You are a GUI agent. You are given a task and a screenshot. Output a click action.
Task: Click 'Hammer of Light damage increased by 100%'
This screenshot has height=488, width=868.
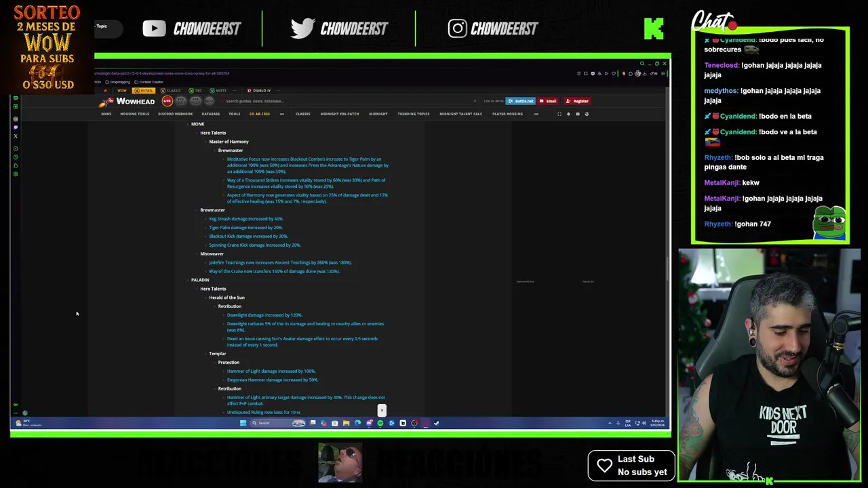coord(271,371)
